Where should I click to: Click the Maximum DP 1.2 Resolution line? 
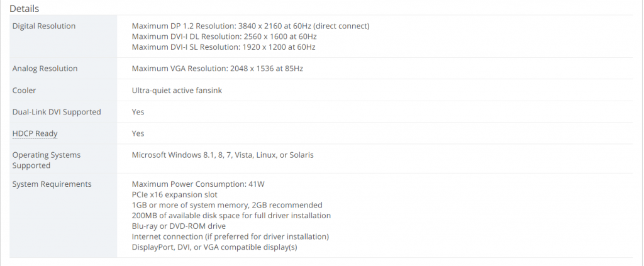(250, 26)
